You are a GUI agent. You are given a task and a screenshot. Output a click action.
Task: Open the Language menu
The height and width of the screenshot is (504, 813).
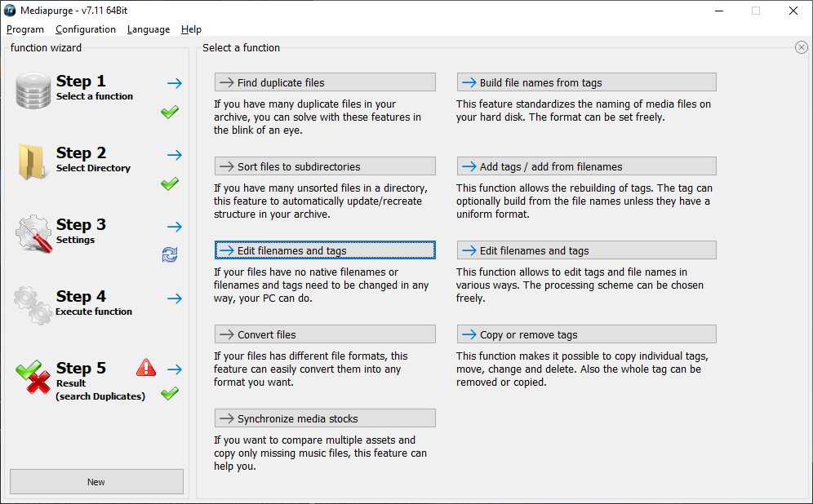(149, 29)
